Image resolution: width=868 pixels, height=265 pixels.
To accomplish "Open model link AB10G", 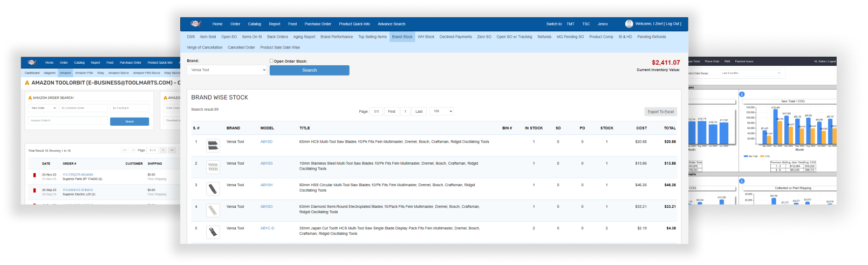I will 266,163.
